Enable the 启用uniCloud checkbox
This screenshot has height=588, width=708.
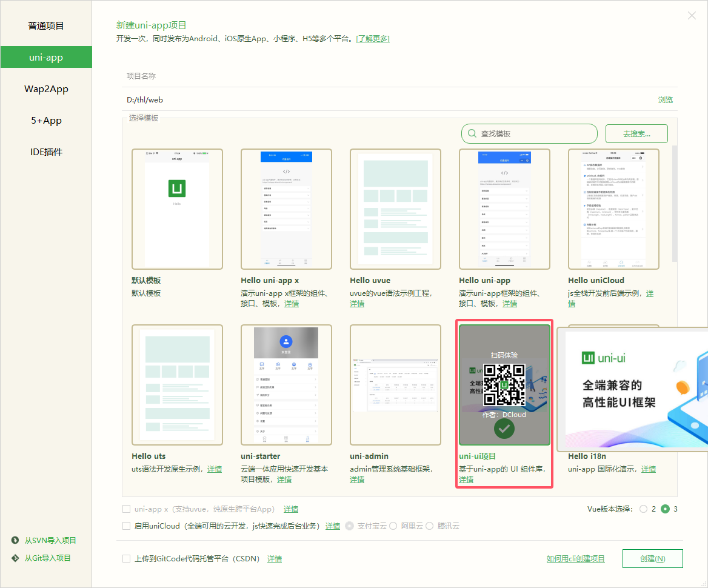click(127, 526)
